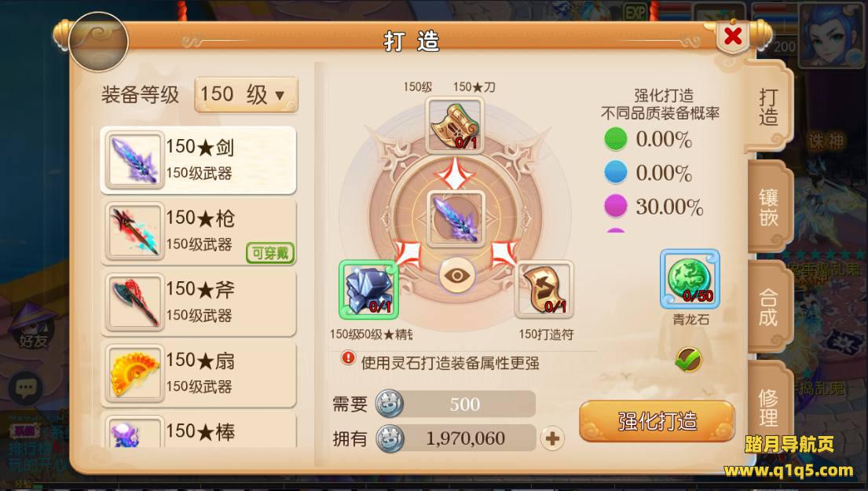Switch to the 合成 tab

[769, 307]
